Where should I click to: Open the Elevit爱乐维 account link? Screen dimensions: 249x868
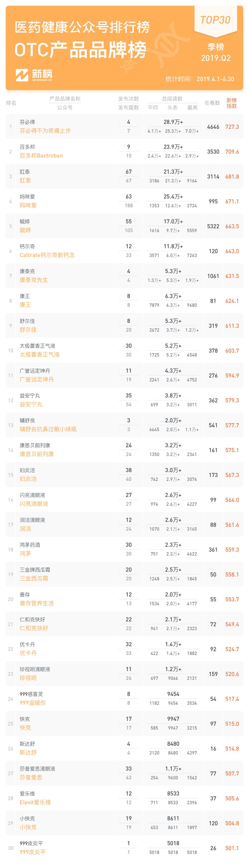(35, 802)
